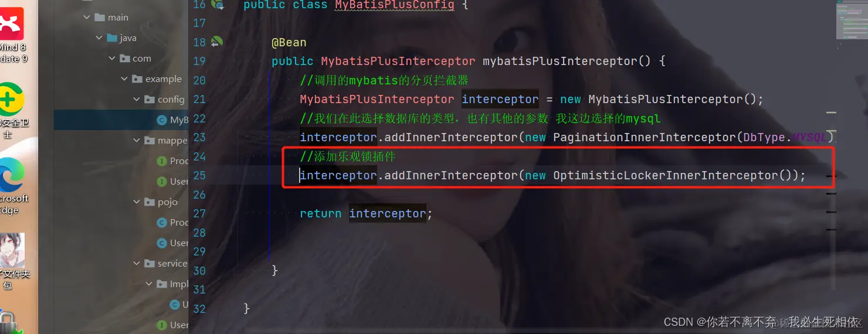Viewport: 868px width, 334px height.
Task: Select the anime avatar folder desktop icon
Action: coord(12,250)
